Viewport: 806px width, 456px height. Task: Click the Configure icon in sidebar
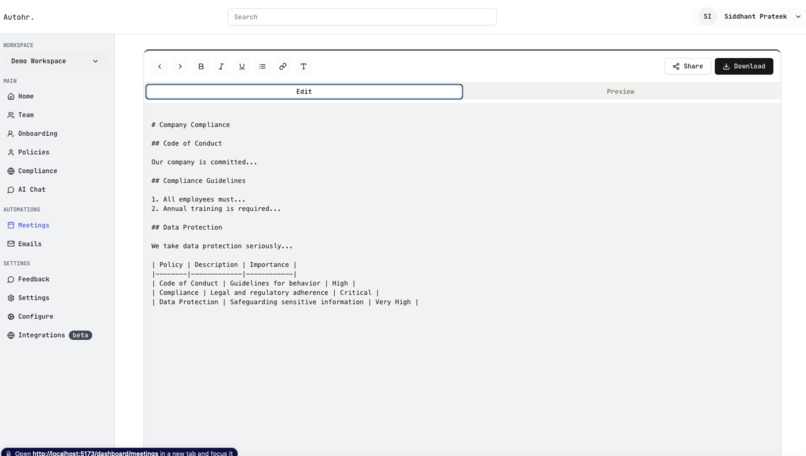(11, 317)
